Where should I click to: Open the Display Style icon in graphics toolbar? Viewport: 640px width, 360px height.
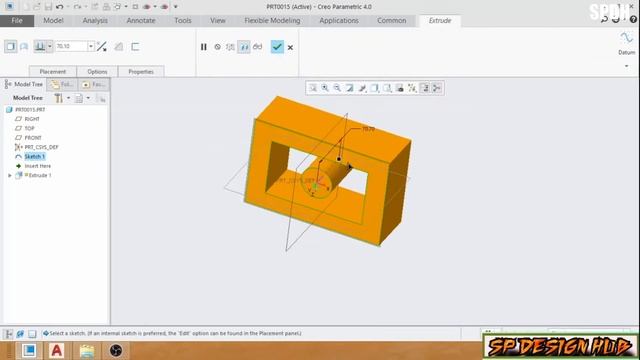pyautogui.click(x=375, y=88)
